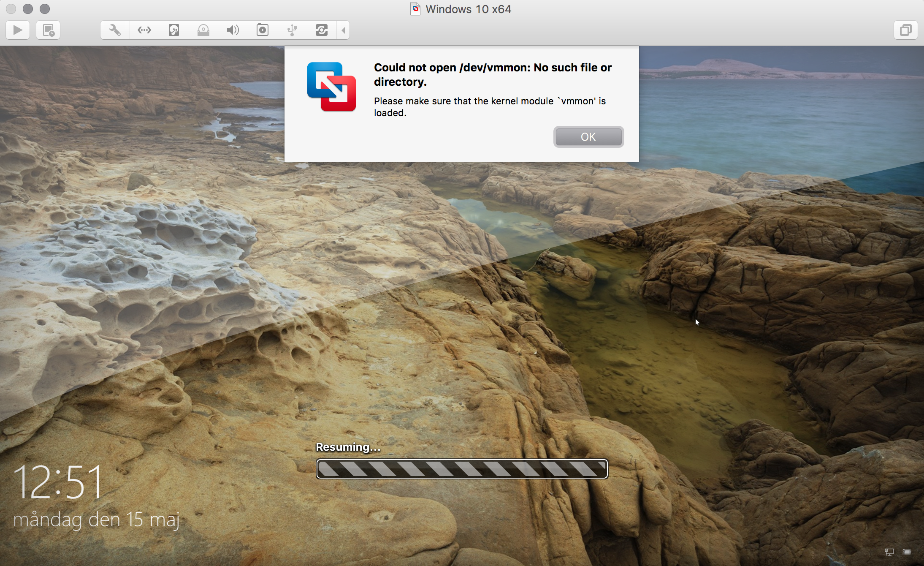The width and height of the screenshot is (924, 566).
Task: Click the network adapter toolbar icon
Action: coord(144,30)
